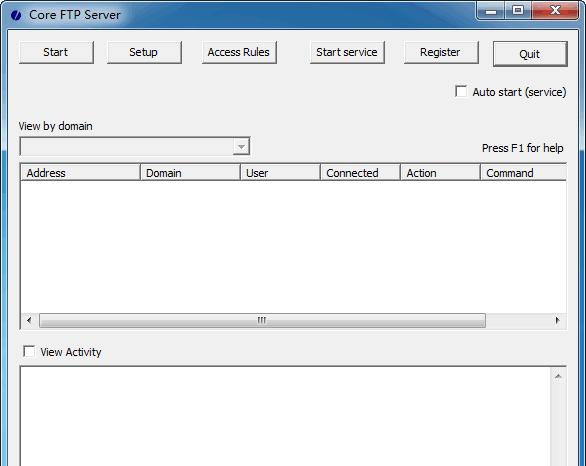This screenshot has height=466, width=586.
Task: Click the horizontal scrollbar thumb
Action: [262, 320]
